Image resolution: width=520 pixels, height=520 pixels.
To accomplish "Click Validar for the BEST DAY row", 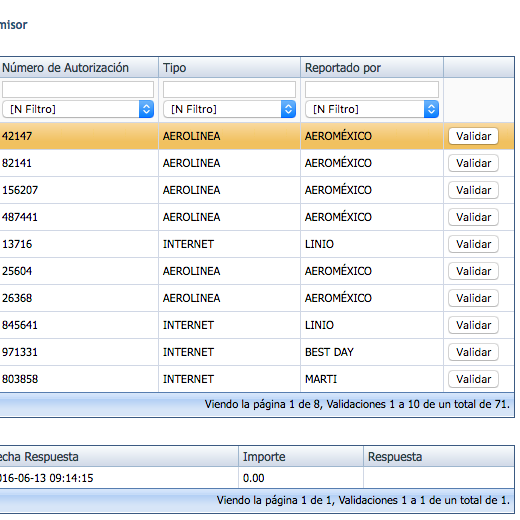I will tap(473, 352).
